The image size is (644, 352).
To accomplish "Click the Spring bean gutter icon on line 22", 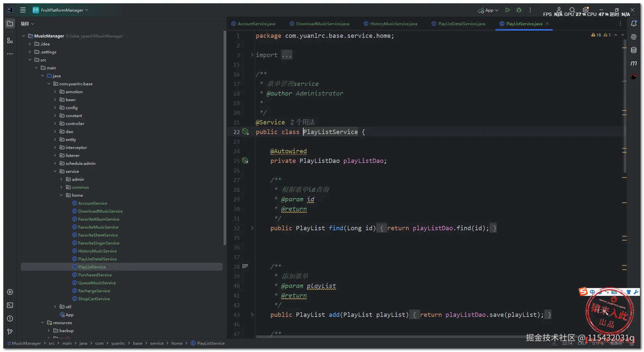I will (x=245, y=132).
